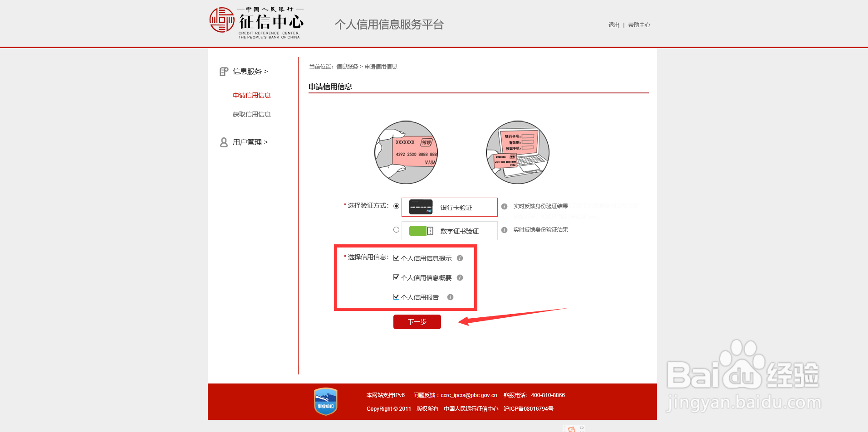Image resolution: width=868 pixels, height=432 pixels.
Task: Open 帮助中心 at top right
Action: (639, 25)
